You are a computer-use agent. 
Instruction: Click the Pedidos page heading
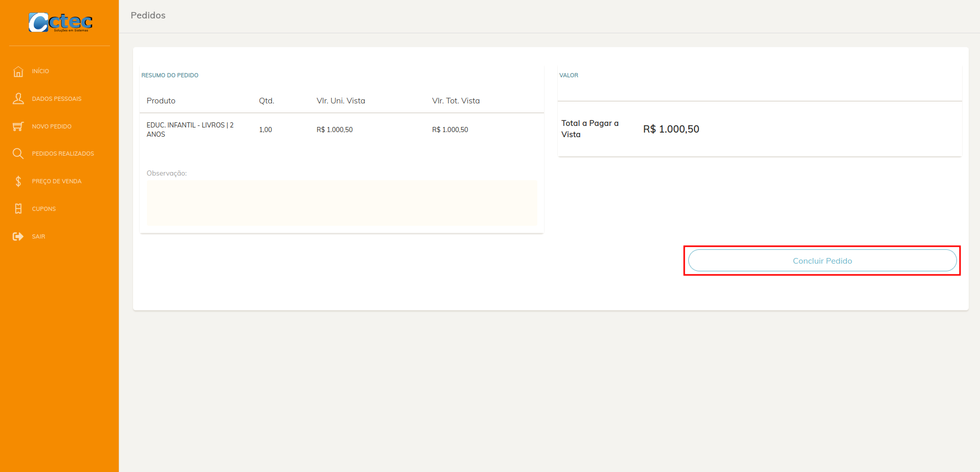click(x=148, y=15)
